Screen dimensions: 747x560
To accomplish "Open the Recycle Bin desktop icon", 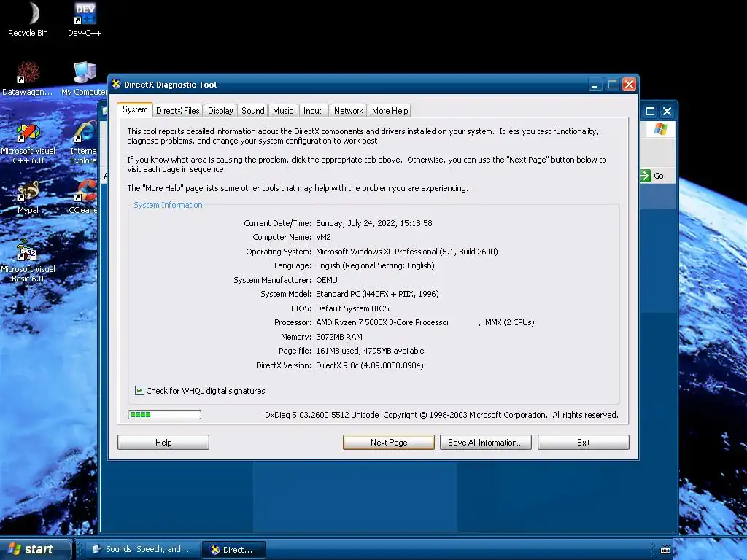I will (28, 19).
